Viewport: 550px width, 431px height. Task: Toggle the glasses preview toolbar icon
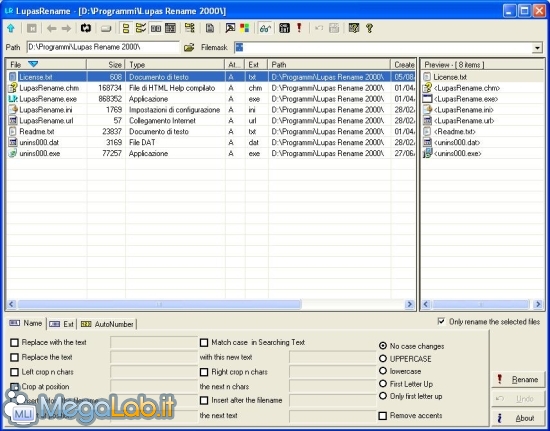[x=265, y=28]
